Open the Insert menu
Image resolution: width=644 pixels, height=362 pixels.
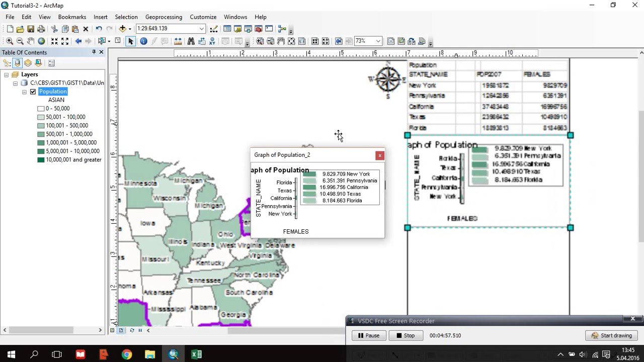101,17
